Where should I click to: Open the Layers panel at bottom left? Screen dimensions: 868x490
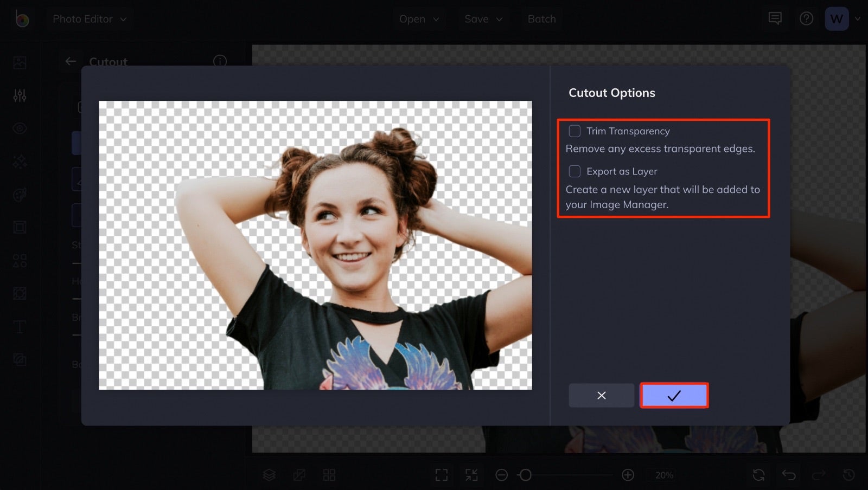pos(270,475)
